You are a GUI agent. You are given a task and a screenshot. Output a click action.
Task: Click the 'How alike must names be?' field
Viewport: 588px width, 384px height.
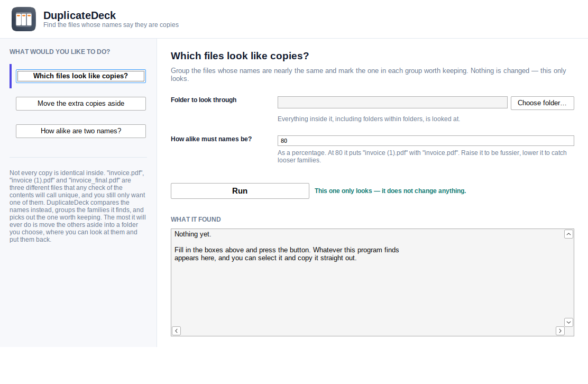(426, 141)
